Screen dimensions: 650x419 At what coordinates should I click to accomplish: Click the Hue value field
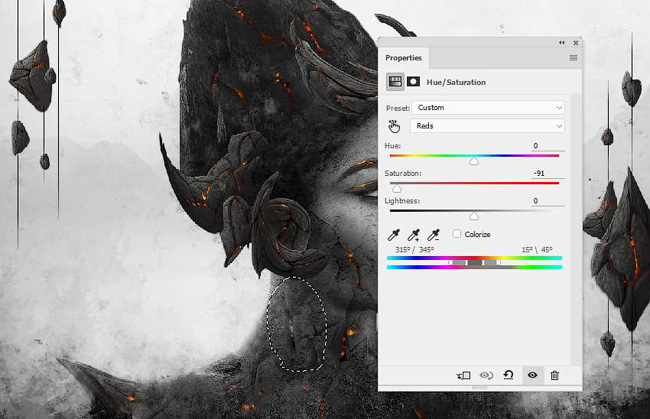[548, 146]
